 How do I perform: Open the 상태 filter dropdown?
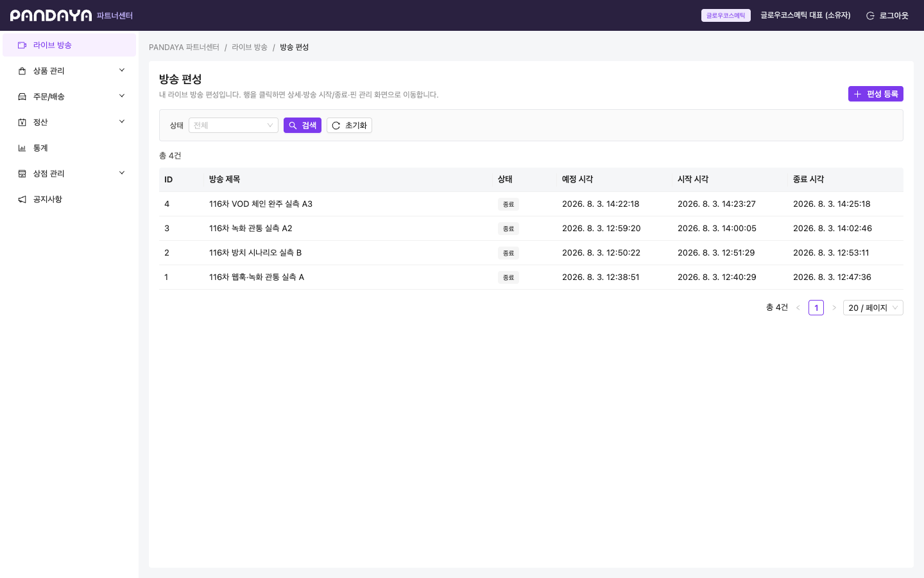[x=234, y=125]
